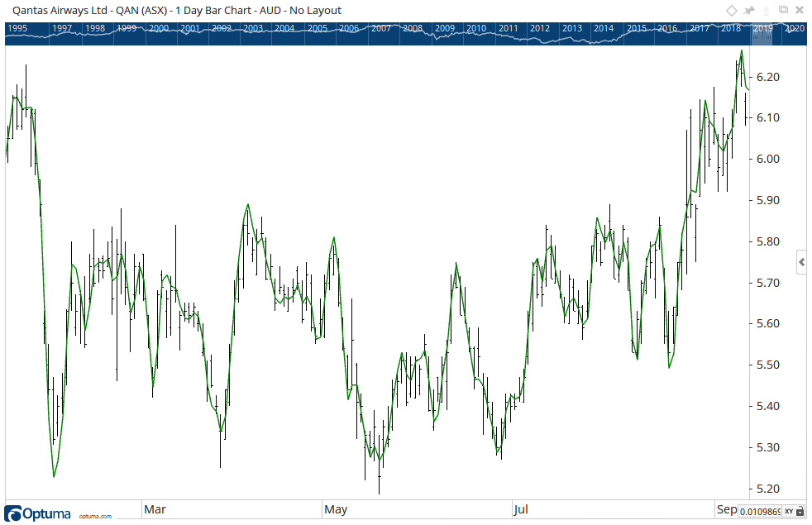Open the optuma.com link
Viewport: 812px width, 525px height.
click(95, 516)
